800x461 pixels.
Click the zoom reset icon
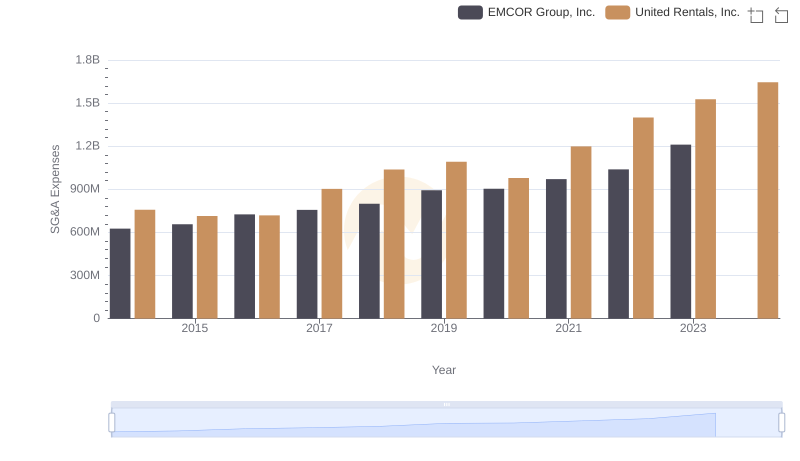[781, 15]
